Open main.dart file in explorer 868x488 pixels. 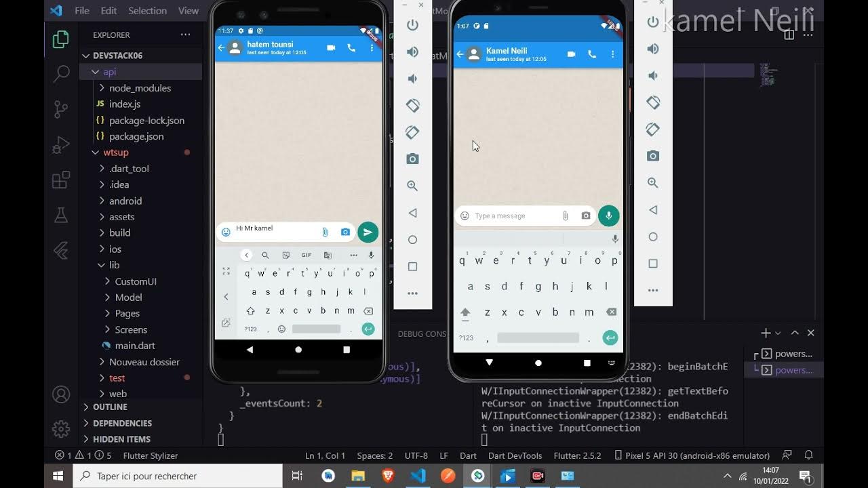pyautogui.click(x=135, y=346)
